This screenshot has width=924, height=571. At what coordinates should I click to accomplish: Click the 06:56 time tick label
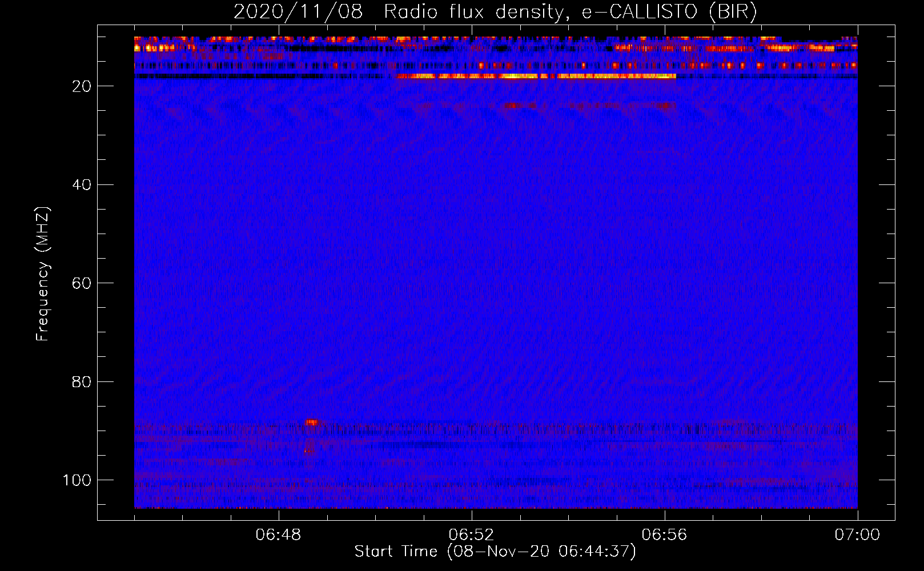coord(664,535)
